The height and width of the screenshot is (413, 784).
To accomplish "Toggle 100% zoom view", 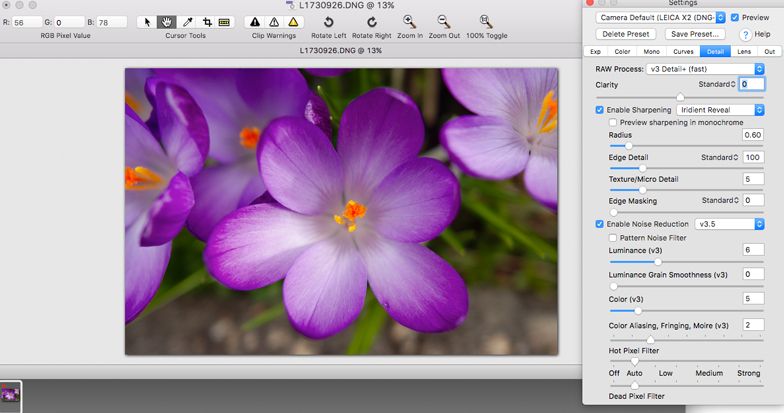I will pyautogui.click(x=486, y=21).
